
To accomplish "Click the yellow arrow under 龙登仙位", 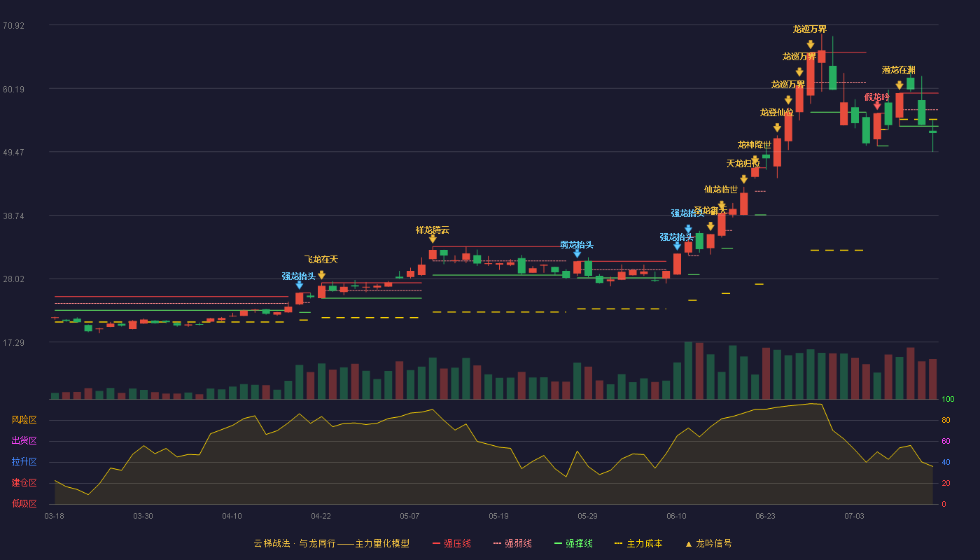I will click(x=777, y=127).
